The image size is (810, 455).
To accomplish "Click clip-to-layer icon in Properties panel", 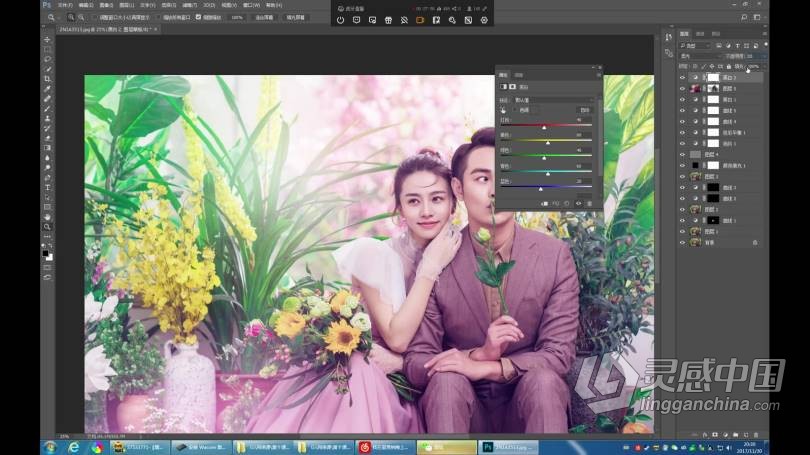I will pyautogui.click(x=544, y=203).
